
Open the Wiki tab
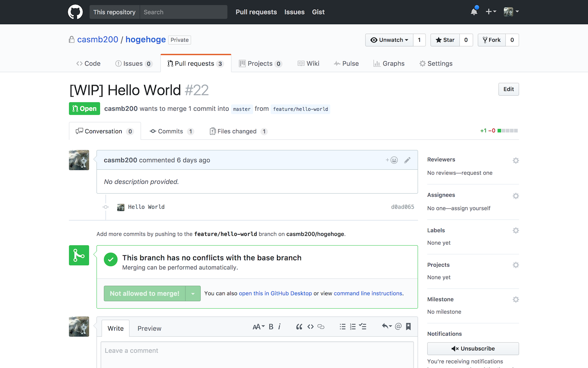308,63
